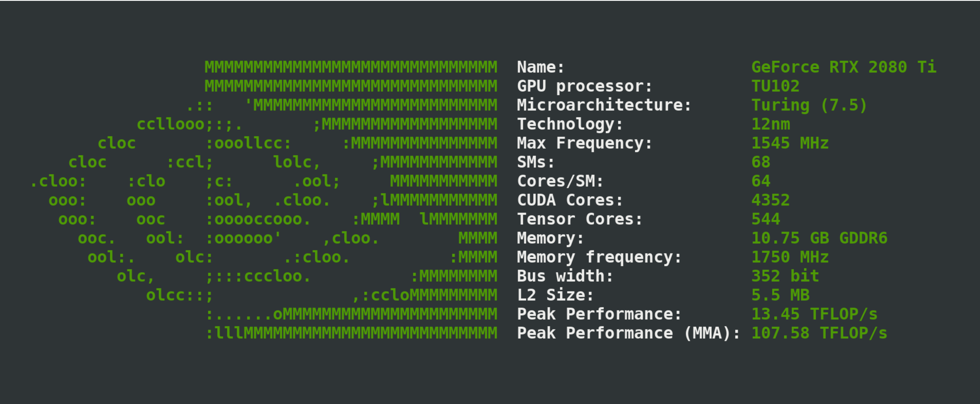This screenshot has height=404, width=980.
Task: Click the 'Memory frequency:' label
Action: click(x=599, y=257)
